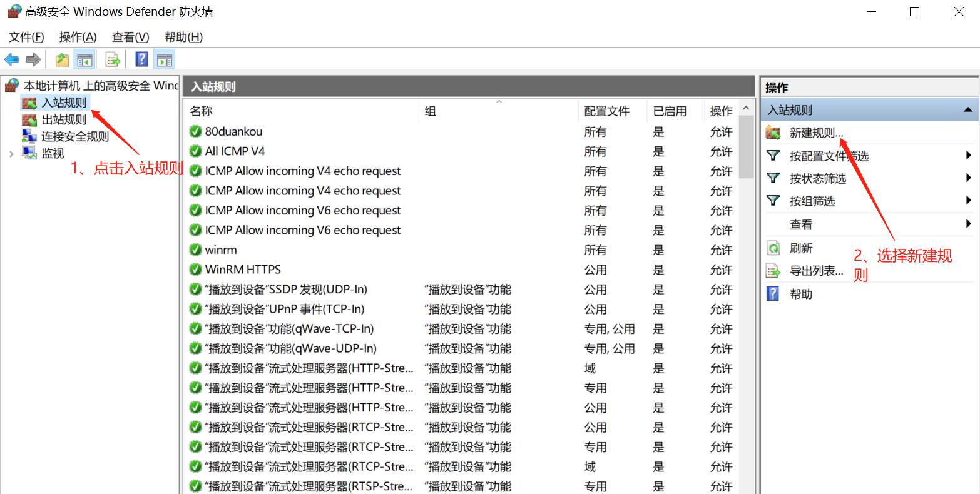Toggle the show/hide action pane icon

(164, 59)
